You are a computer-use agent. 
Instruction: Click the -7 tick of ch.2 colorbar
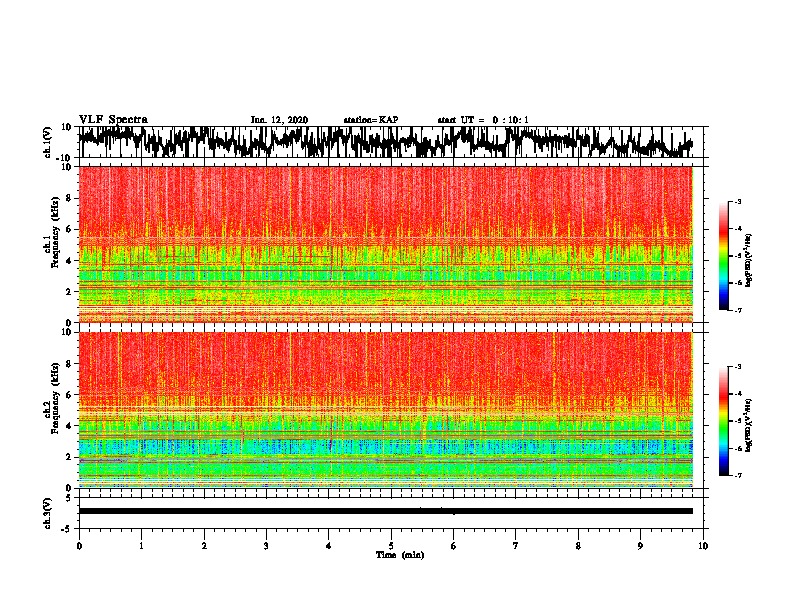738,476
